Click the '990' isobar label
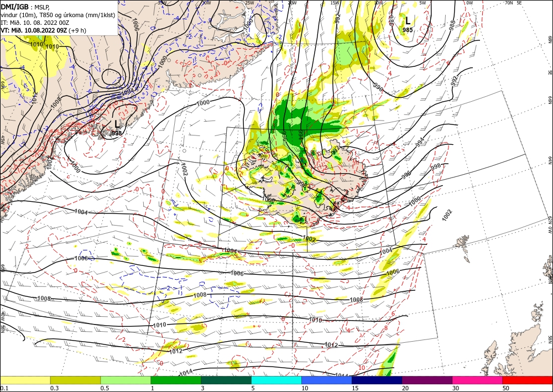This screenshot has height=392, width=553. pos(378,87)
